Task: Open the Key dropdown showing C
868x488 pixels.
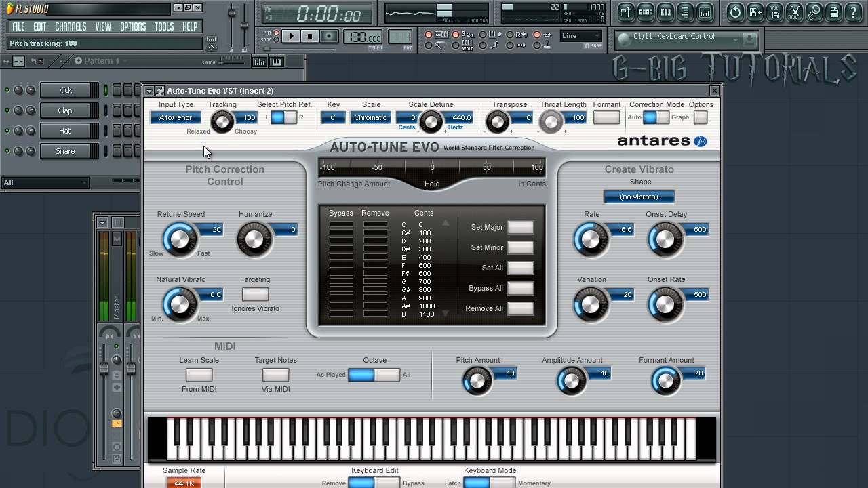Action: pos(333,117)
